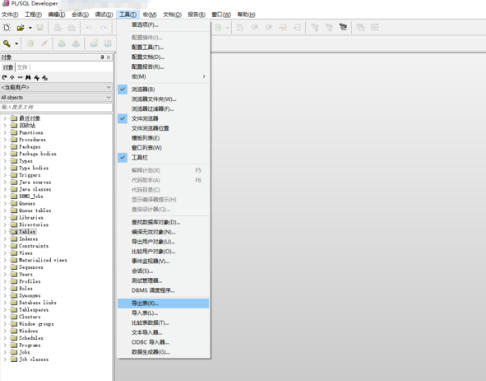
Task: Select the Database links tree item
Action: pyautogui.click(x=37, y=303)
